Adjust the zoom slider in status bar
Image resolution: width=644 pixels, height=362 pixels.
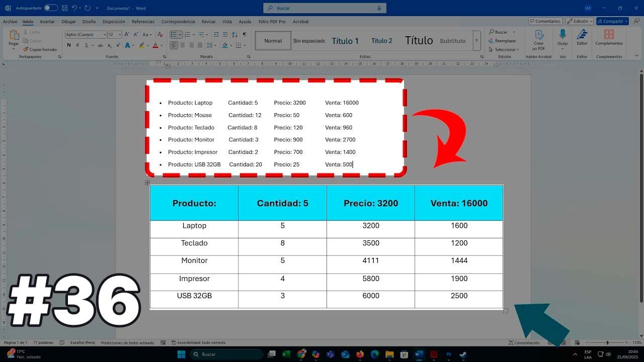pos(607,343)
